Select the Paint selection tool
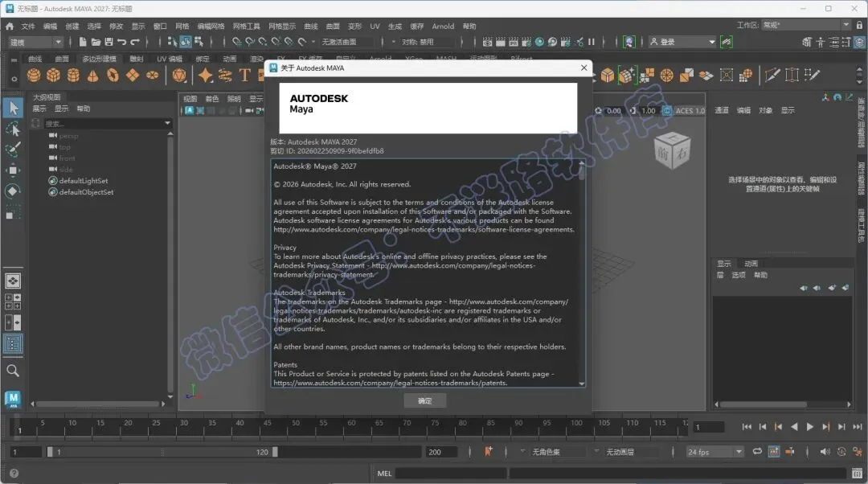Image resolution: width=868 pixels, height=484 pixels. (x=14, y=149)
